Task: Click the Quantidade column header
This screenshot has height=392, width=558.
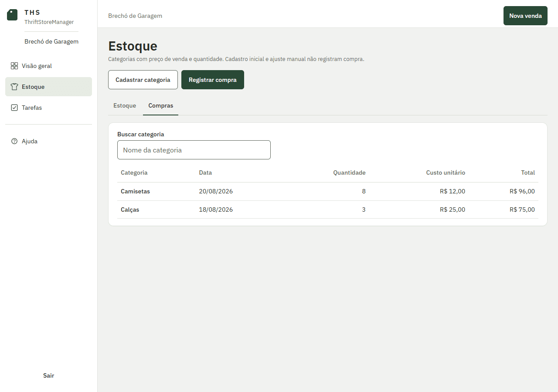Action: click(349, 172)
